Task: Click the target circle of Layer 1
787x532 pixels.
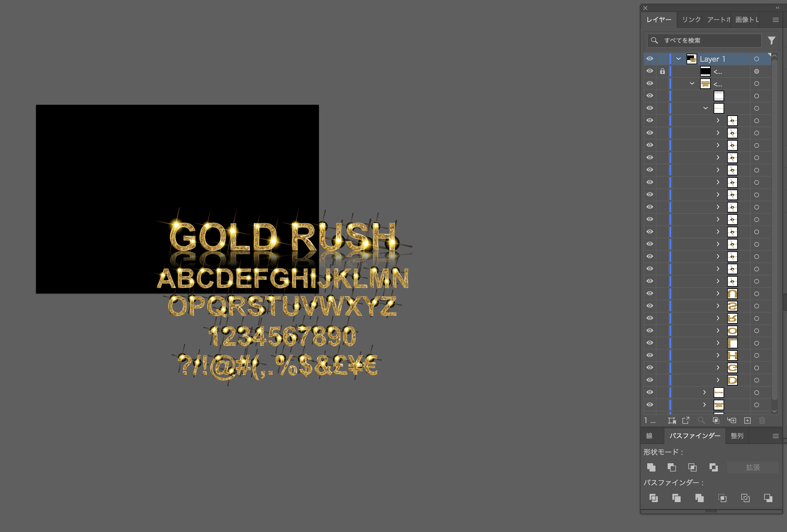Action: point(756,59)
